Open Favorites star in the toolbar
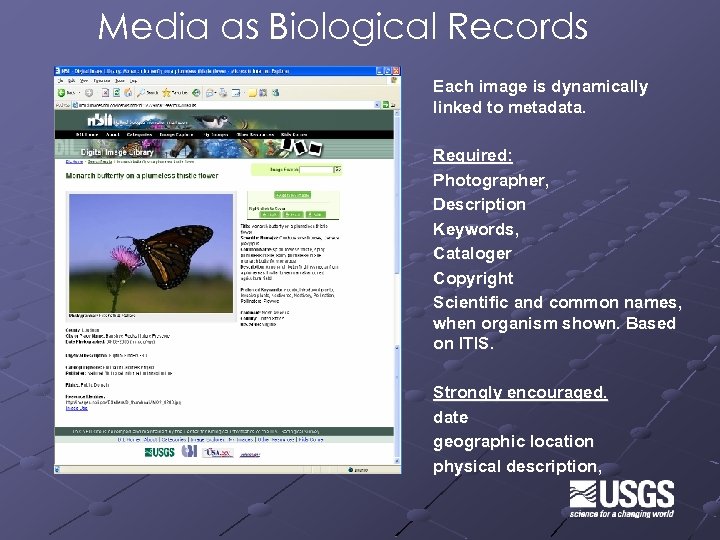 click(175, 93)
